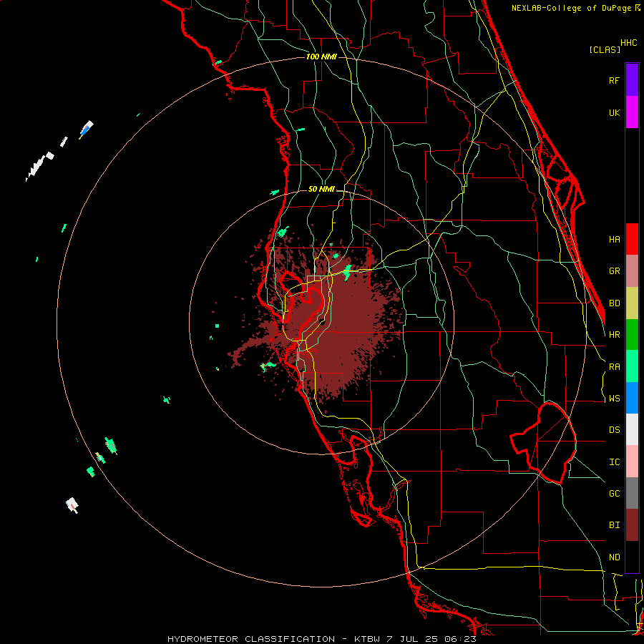The image size is (644, 644).
Task: Click the 'BD' legend label
Action: [x=614, y=303]
